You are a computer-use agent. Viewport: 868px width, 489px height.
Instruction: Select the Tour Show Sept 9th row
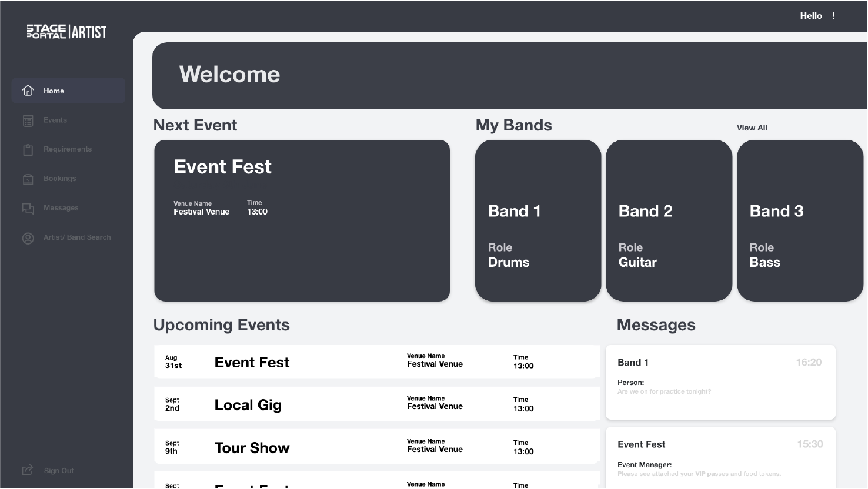tap(376, 447)
